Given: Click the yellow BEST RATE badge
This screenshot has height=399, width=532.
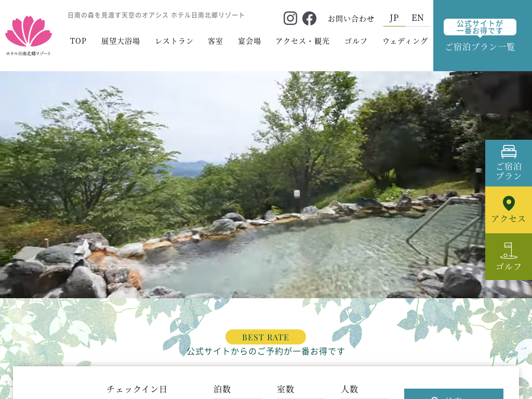Looking at the screenshot, I should click(265, 337).
